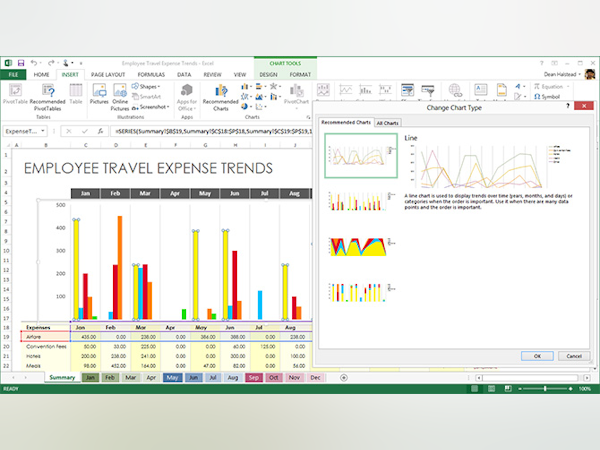The image size is (600, 450).
Task: Open the Insert Area Chart dropdown
Action: click(260, 97)
